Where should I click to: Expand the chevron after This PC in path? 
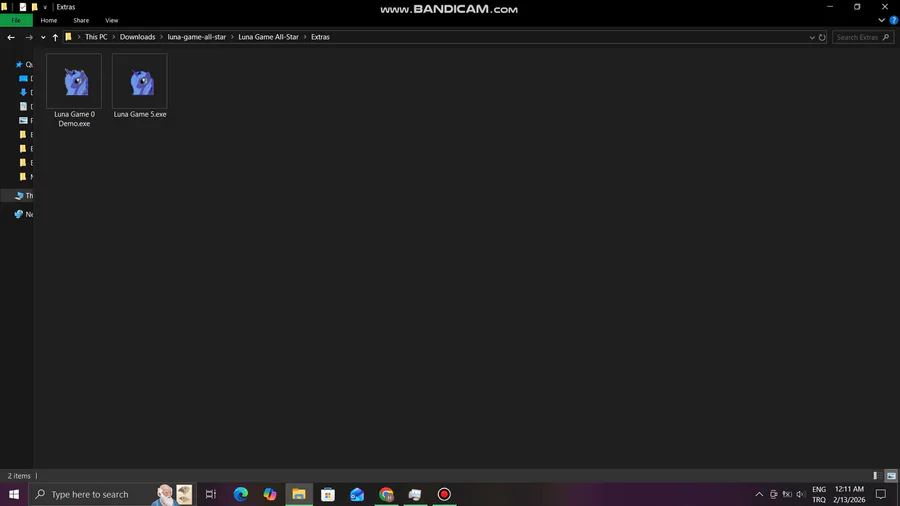click(114, 37)
